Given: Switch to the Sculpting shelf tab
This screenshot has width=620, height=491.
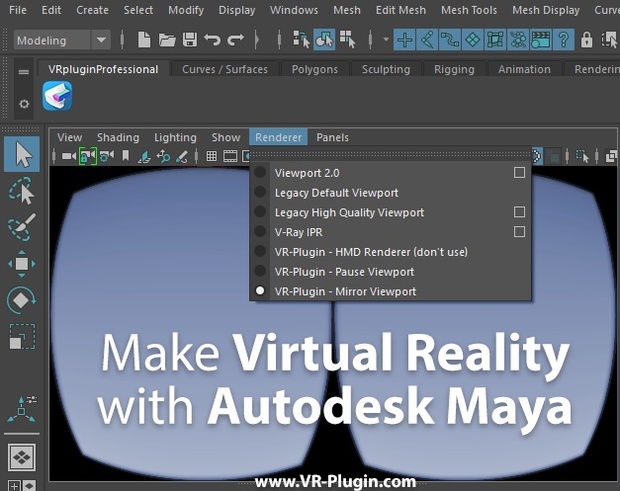Looking at the screenshot, I should click(386, 69).
